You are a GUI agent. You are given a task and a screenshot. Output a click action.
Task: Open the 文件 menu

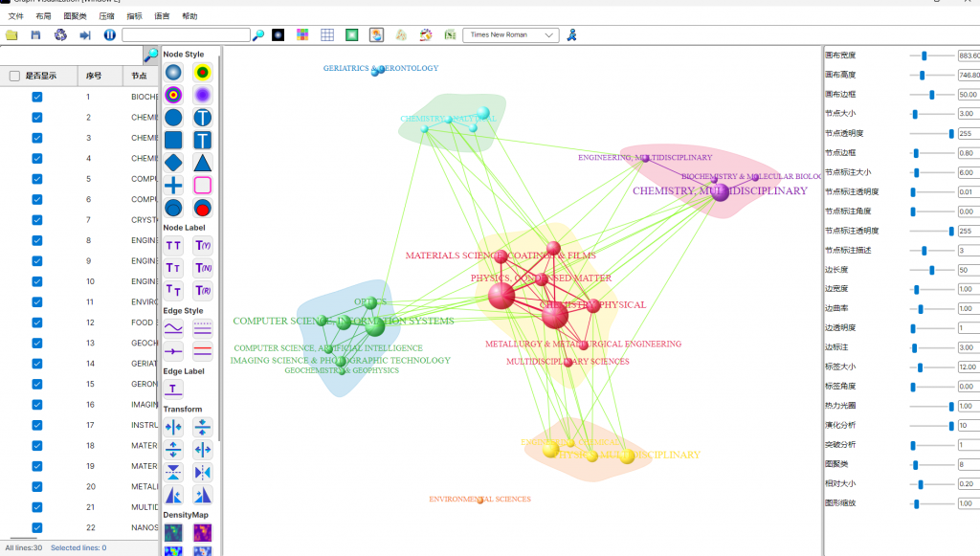tap(15, 16)
